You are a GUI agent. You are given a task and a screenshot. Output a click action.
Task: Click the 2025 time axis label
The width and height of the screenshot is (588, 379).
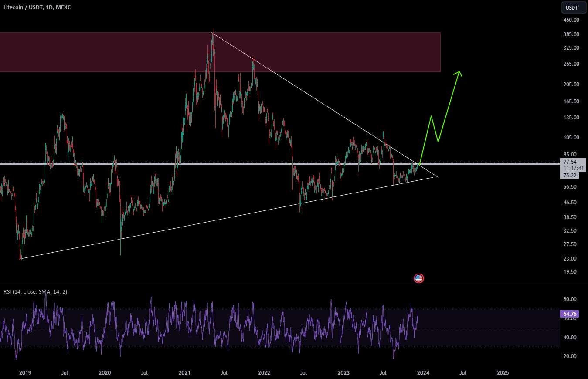click(x=503, y=373)
